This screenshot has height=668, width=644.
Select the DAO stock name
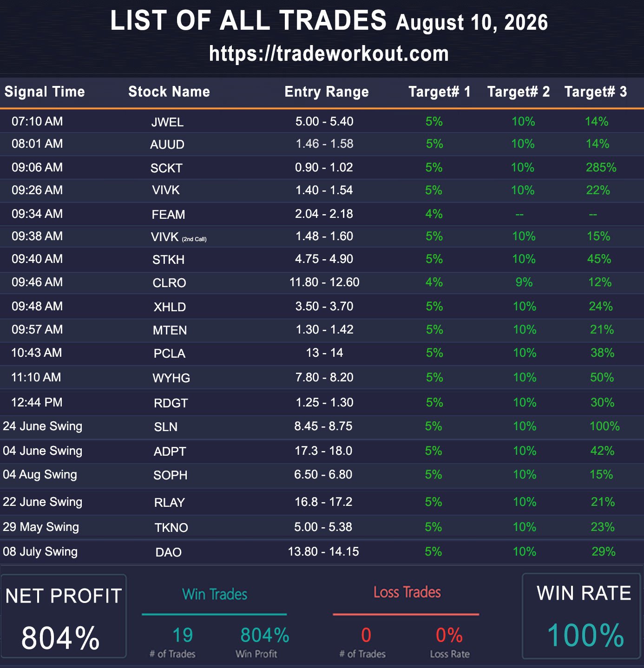coord(168,552)
